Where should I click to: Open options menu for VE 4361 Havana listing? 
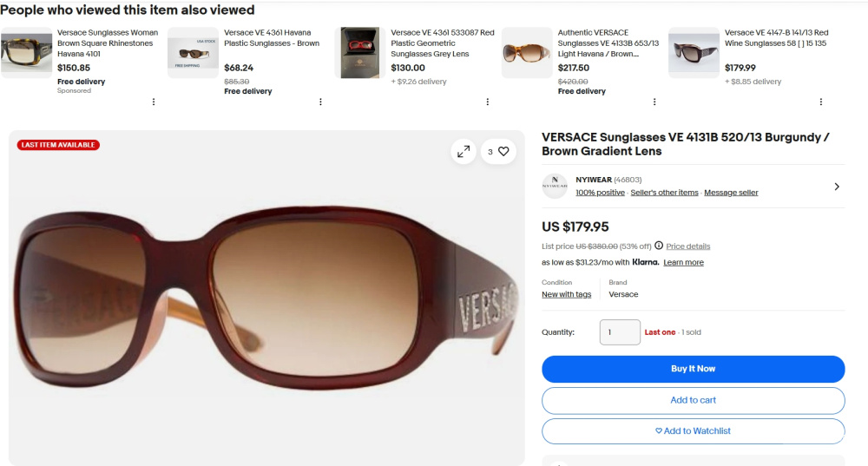click(320, 102)
